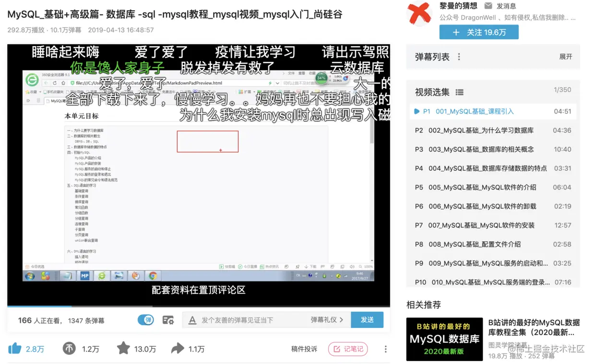The height and width of the screenshot is (364, 595).
Task: Open related video title B站讲的最好的MySQL数据库教程全集
Action: tap(534, 327)
